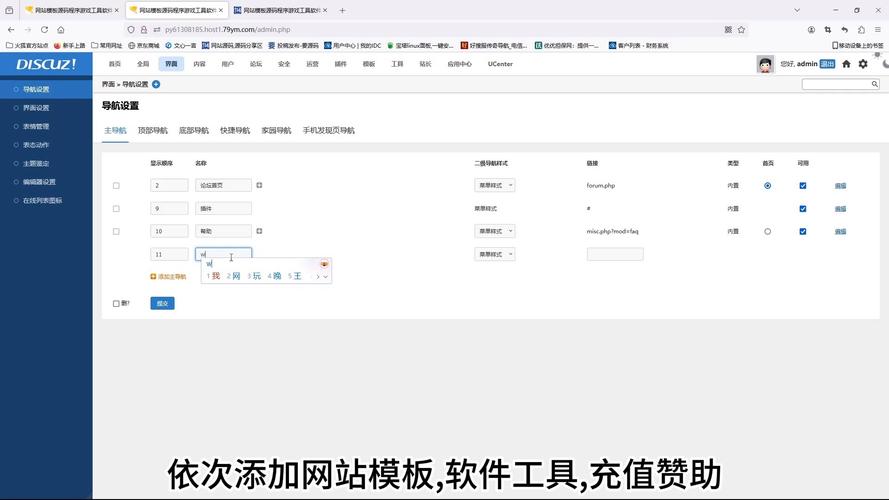Select homepage radio for forum.php row
889x500 pixels.
pos(767,185)
